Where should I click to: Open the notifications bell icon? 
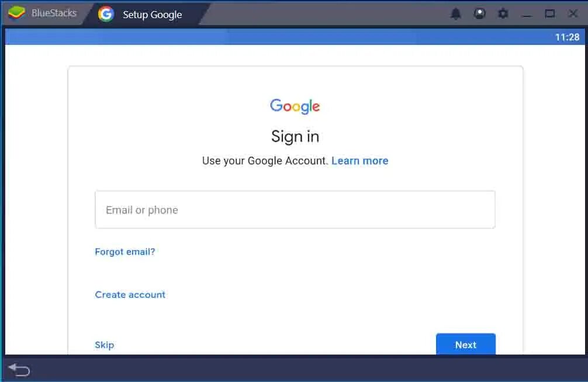click(x=456, y=14)
